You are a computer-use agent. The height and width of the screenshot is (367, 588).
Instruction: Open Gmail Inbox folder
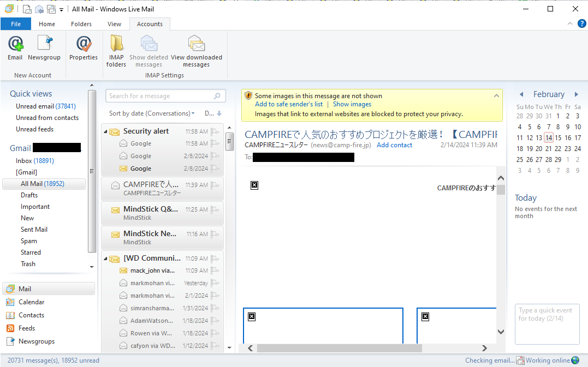coord(35,161)
